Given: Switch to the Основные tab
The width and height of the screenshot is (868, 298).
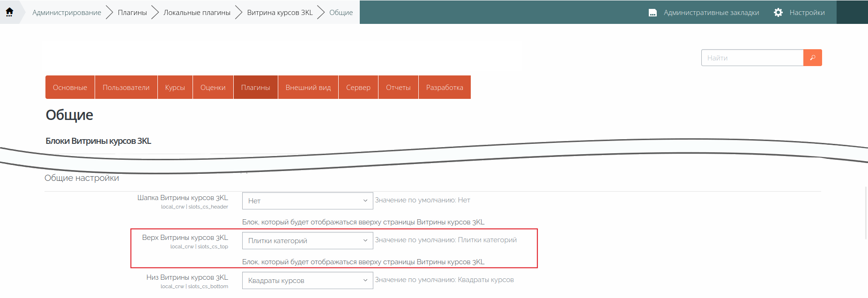Looking at the screenshot, I should (x=70, y=88).
